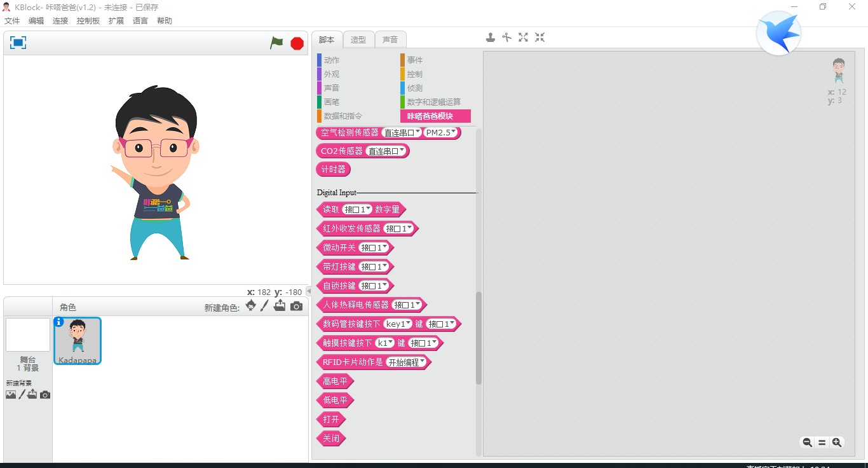Toggle full screen stage mode icon
868x468 pixels.
[x=18, y=43]
